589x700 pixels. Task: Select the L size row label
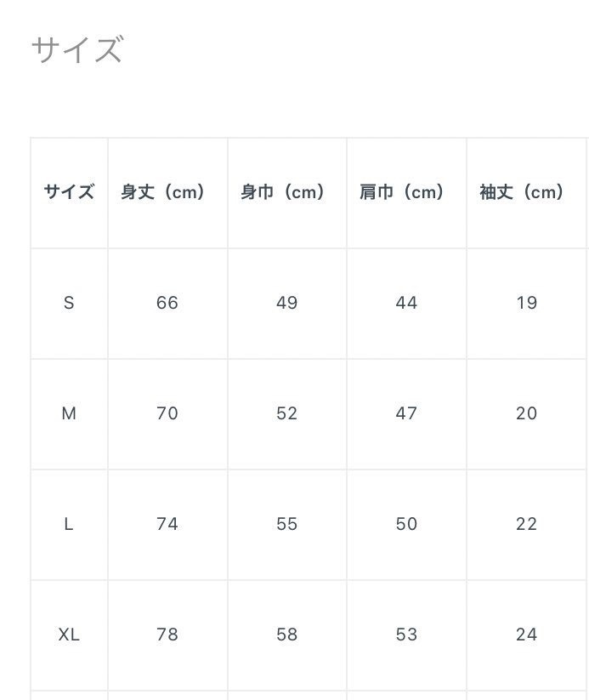69,524
